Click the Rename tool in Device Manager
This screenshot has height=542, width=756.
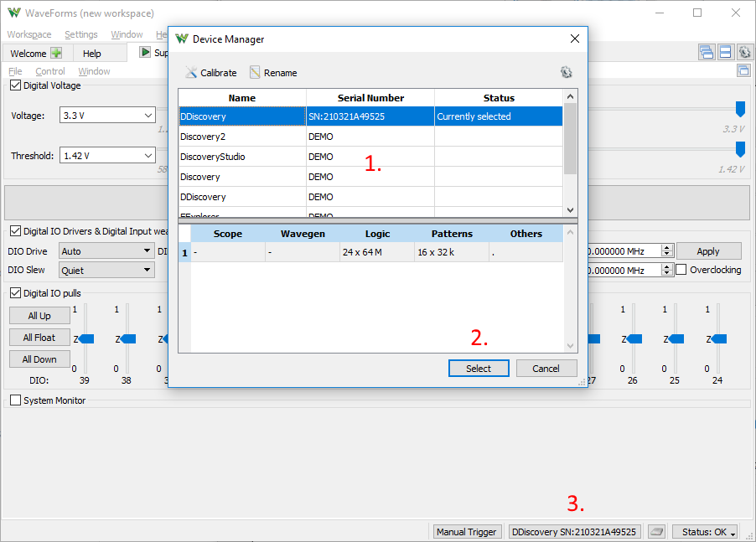pyautogui.click(x=273, y=73)
